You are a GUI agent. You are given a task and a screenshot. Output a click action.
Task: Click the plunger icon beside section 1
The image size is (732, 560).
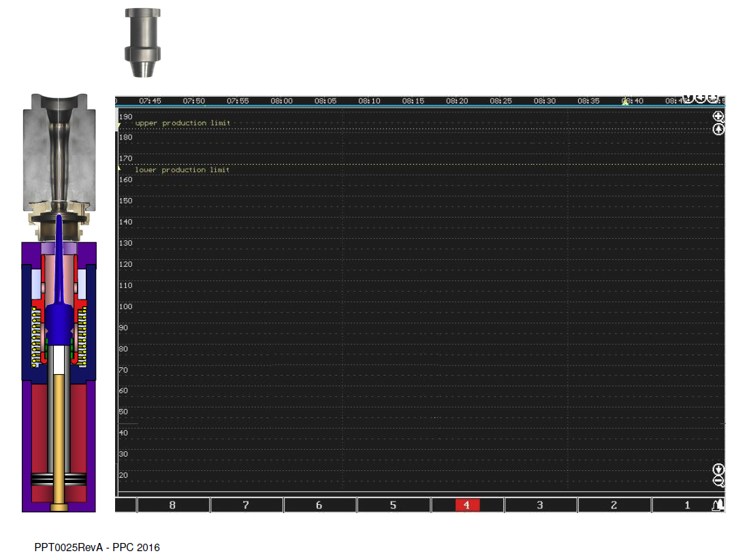pyautogui.click(x=718, y=505)
